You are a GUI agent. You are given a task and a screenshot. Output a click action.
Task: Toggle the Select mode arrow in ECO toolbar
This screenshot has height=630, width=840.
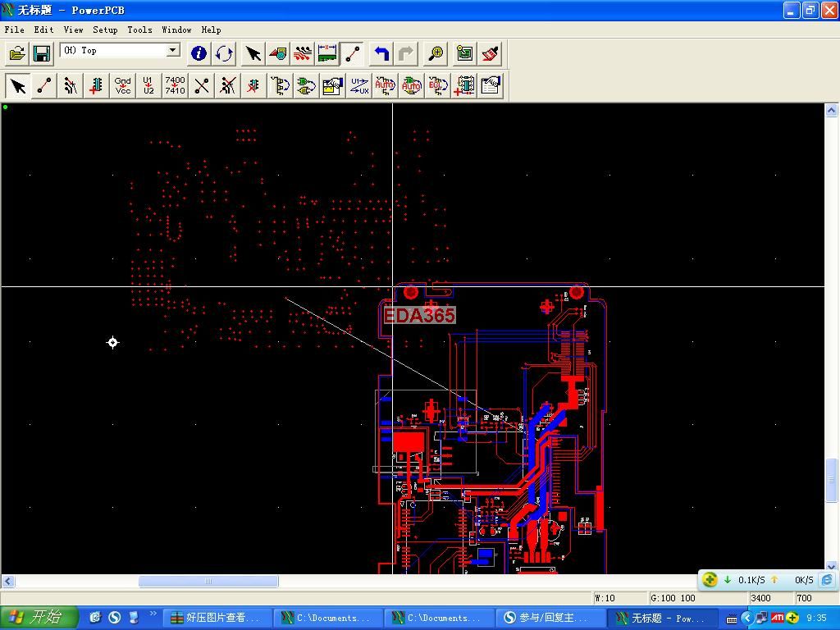(18, 85)
